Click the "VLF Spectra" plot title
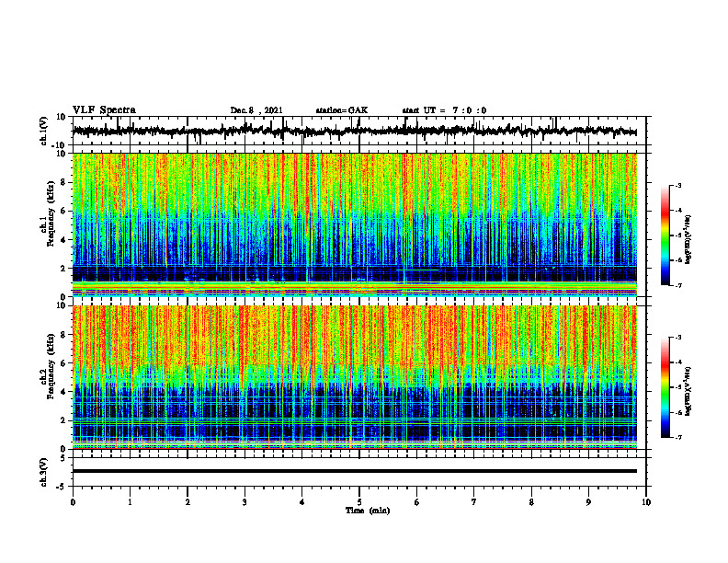 click(104, 110)
